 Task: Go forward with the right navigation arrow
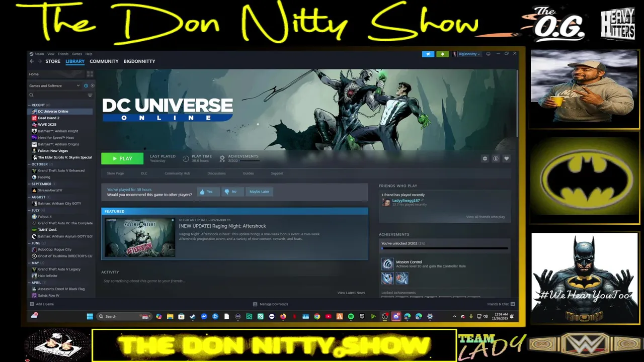coord(39,61)
